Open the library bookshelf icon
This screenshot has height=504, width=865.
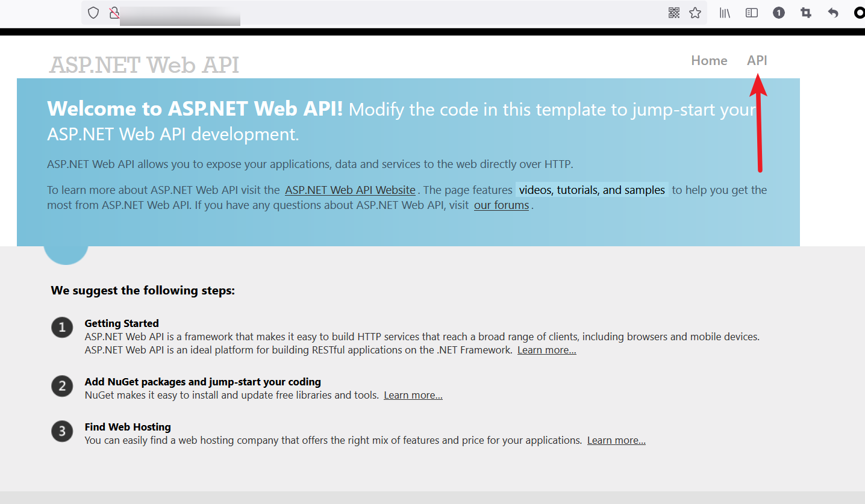click(x=725, y=13)
